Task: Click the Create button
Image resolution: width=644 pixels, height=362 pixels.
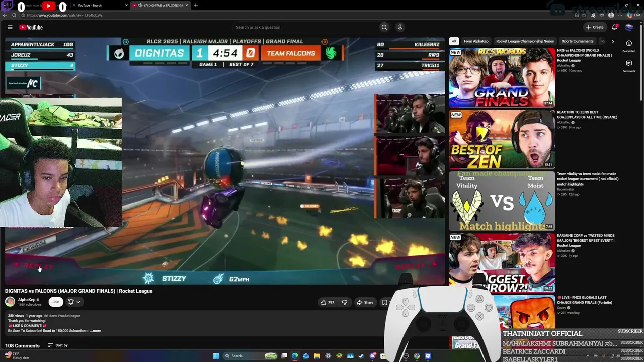Action: [x=595, y=27]
